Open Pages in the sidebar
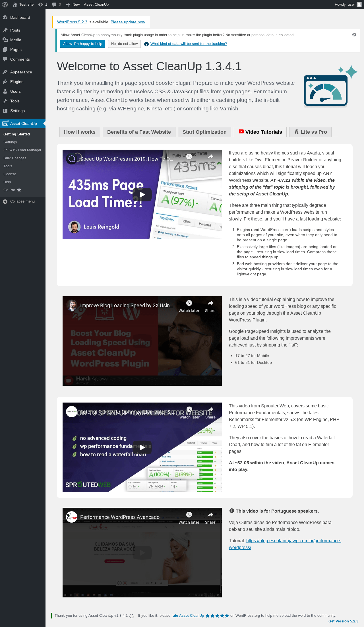Image resolution: width=364 pixels, height=627 pixels. [x=23, y=49]
